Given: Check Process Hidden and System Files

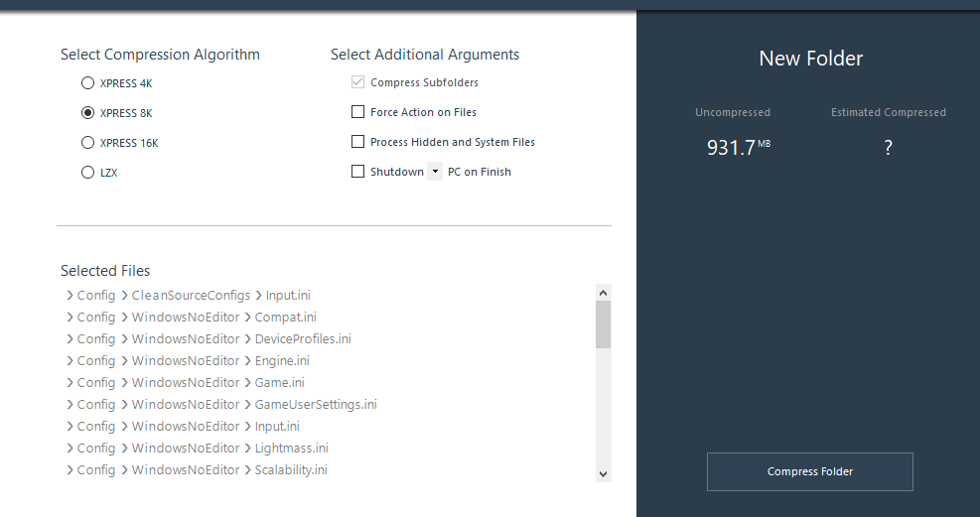Looking at the screenshot, I should 358,142.
